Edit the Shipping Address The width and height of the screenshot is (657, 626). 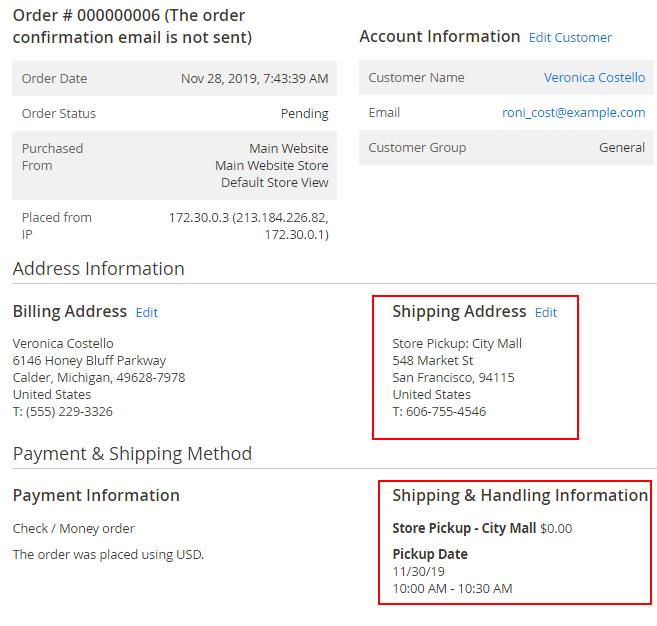tap(546, 313)
